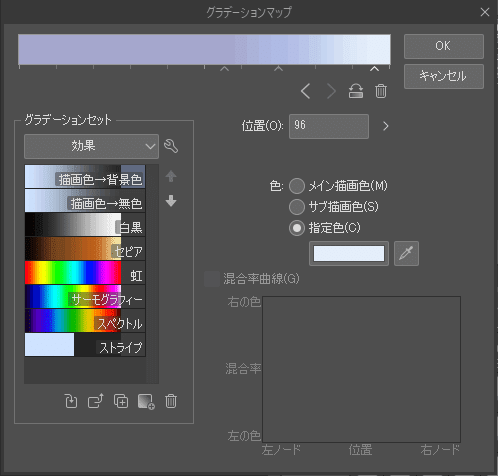Choose the 虹 rainbow gradient preset

pyautogui.click(x=85, y=273)
